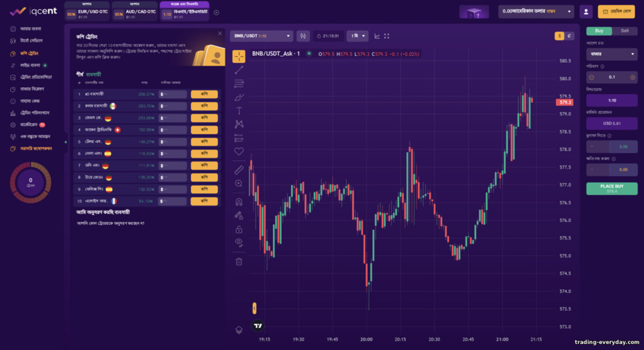Switch to the AUD/CAD OTC tab
The width and height of the screenshot is (644, 350).
coord(136,13)
